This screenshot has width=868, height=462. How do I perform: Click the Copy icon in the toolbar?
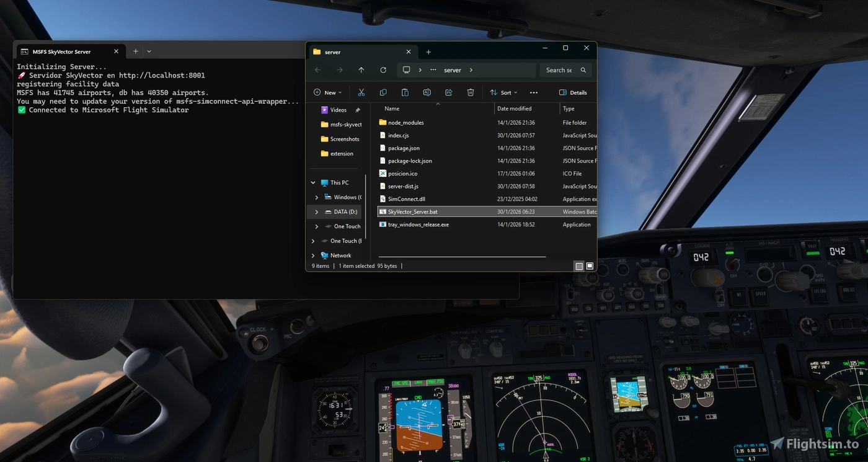[x=383, y=92]
